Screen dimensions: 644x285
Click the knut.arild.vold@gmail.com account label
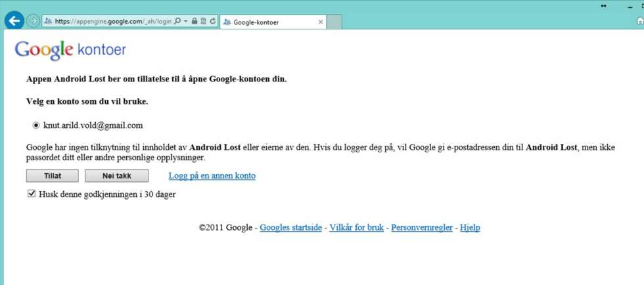point(93,125)
